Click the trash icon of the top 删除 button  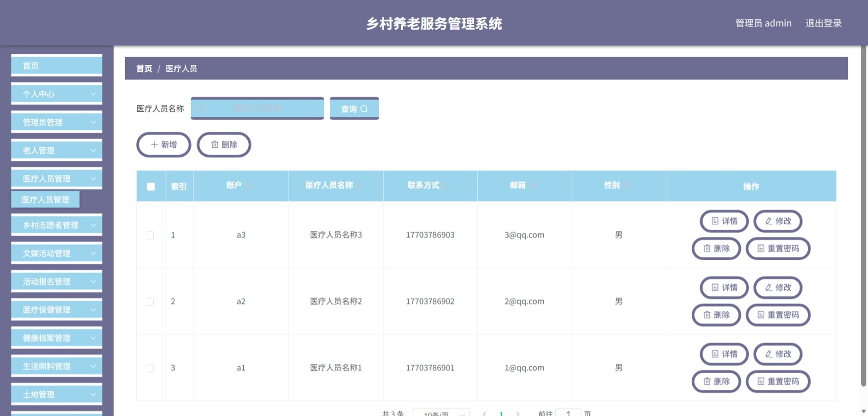coord(215,144)
